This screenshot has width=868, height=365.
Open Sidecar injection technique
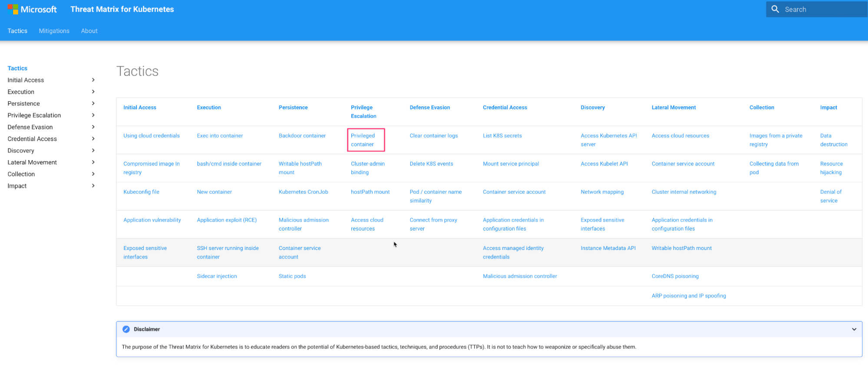(217, 276)
